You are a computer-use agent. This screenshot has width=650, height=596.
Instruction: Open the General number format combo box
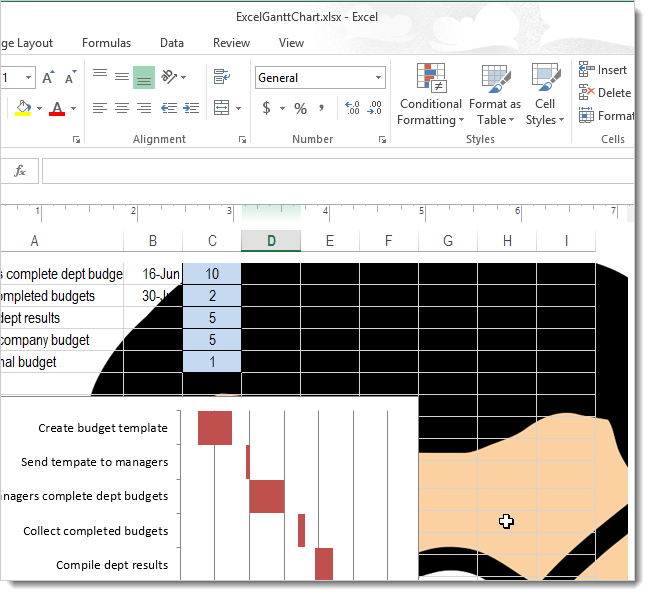point(320,78)
